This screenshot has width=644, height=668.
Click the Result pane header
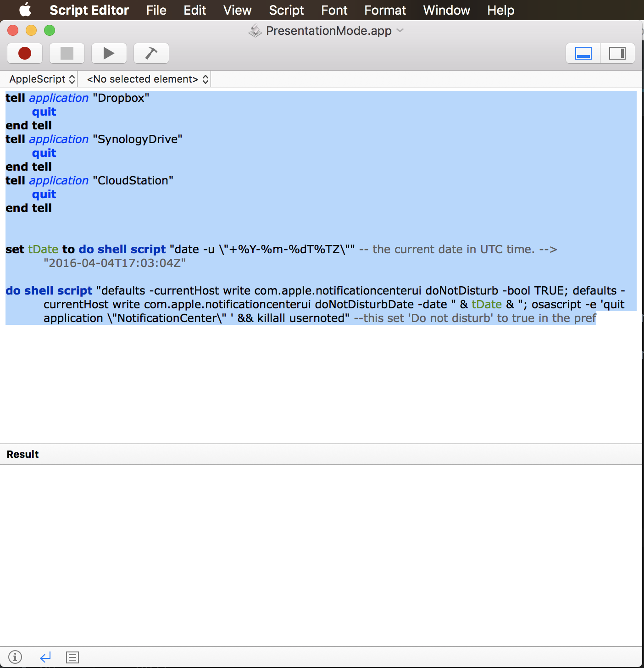click(321, 454)
